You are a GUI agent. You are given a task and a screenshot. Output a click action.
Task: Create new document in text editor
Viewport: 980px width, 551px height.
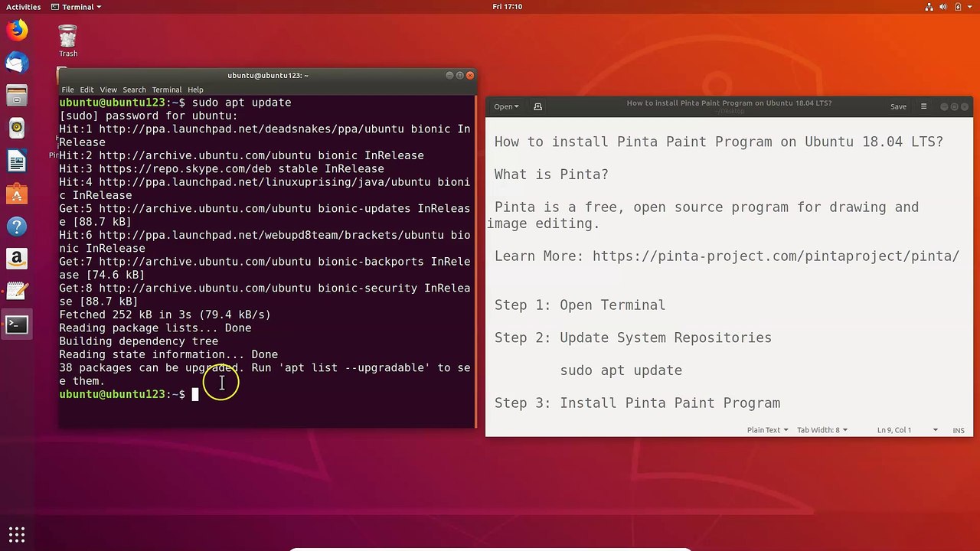537,106
